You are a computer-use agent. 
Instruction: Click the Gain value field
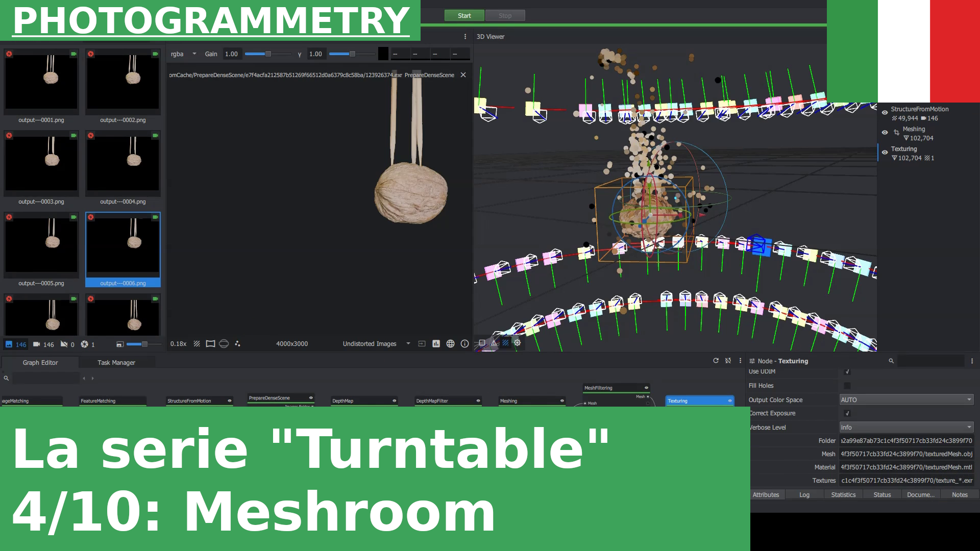tap(232, 54)
